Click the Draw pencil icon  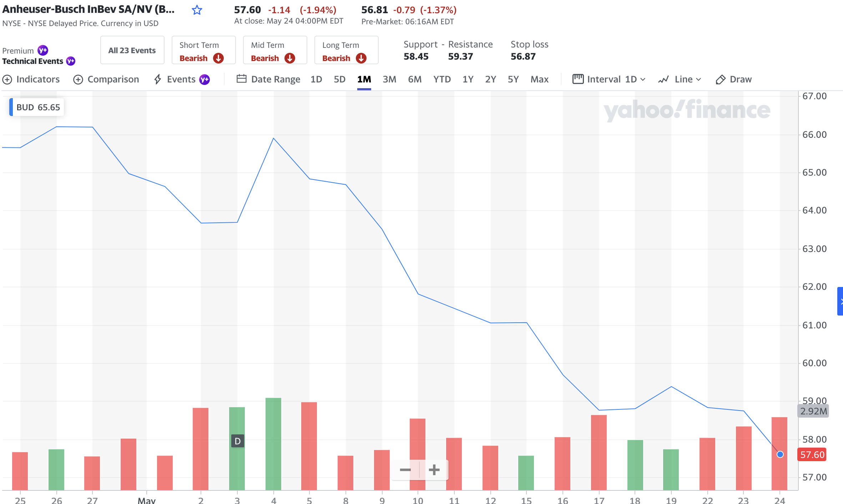[x=721, y=79]
